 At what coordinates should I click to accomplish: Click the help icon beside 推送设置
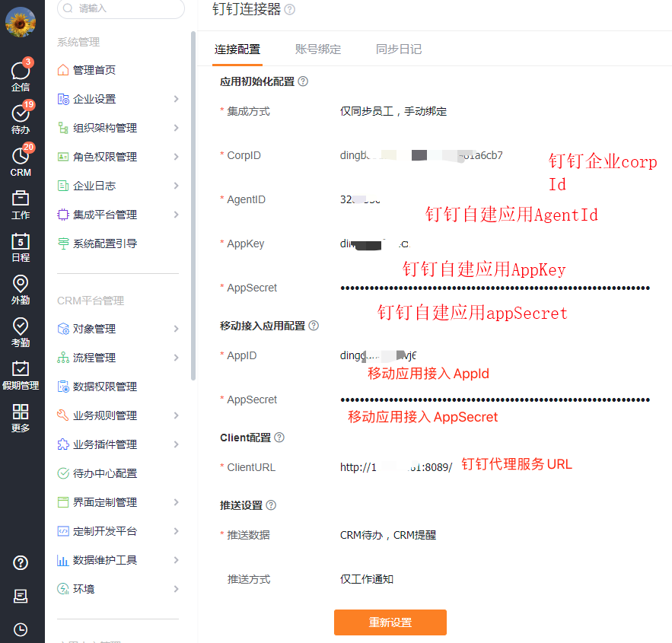pyautogui.click(x=271, y=505)
